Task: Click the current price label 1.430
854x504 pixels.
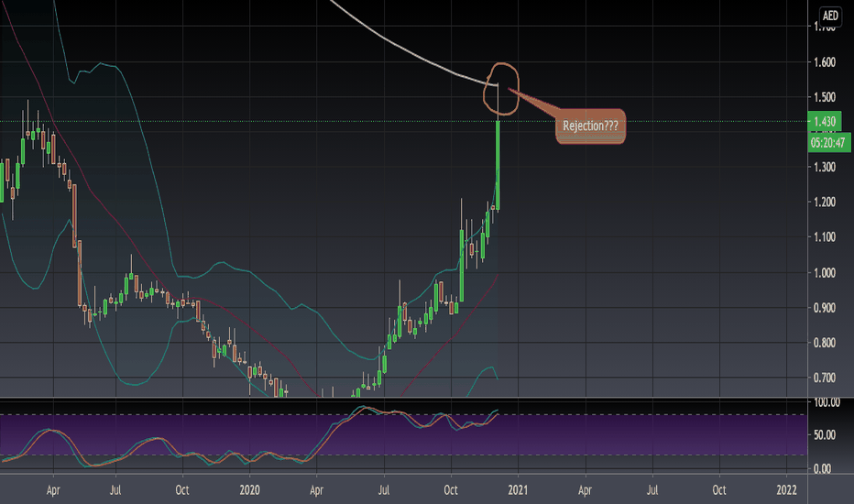Action: click(x=825, y=122)
